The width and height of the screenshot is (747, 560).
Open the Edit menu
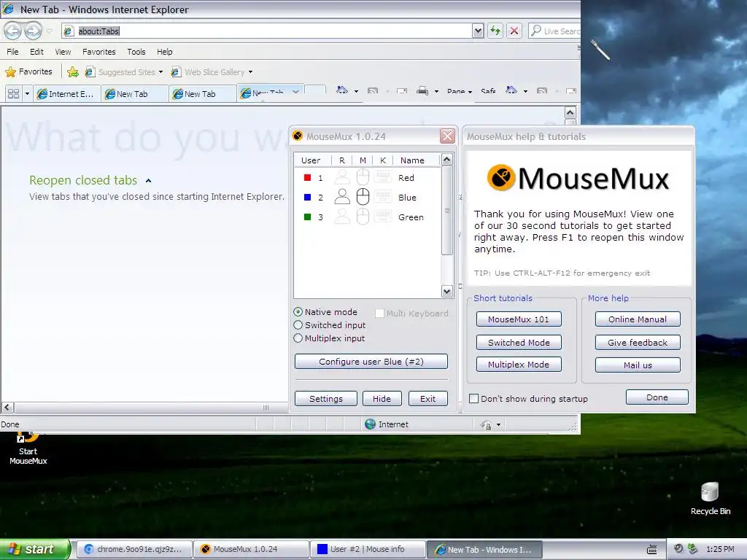point(36,52)
